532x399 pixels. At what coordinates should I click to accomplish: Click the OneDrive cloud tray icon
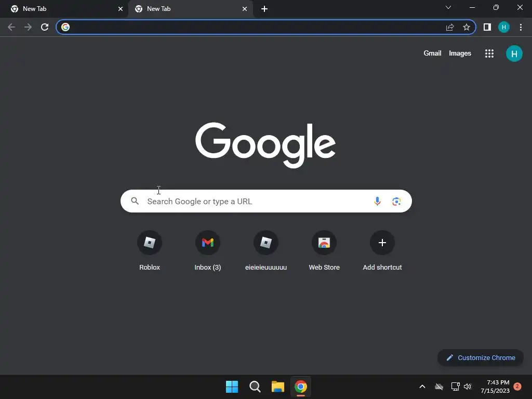(439, 387)
